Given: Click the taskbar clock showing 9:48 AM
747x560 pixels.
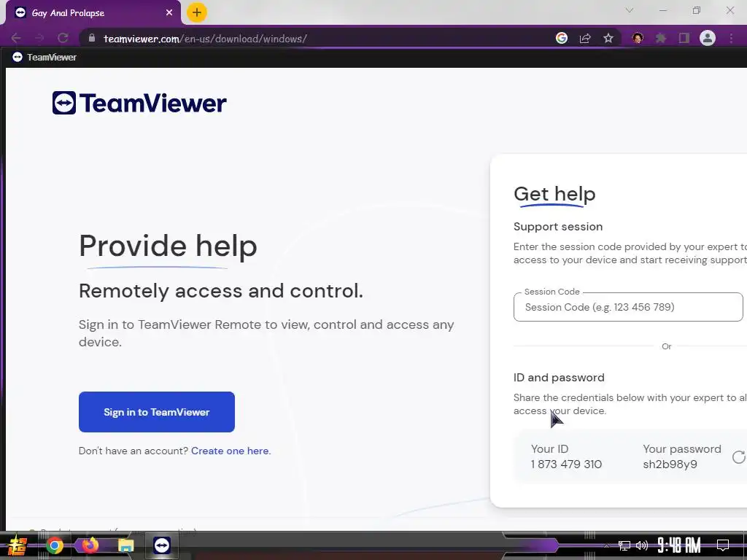Looking at the screenshot, I should coord(679,545).
